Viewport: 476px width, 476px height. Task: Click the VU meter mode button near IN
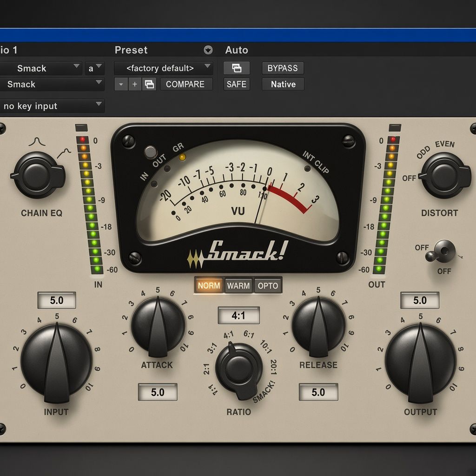coord(151,152)
